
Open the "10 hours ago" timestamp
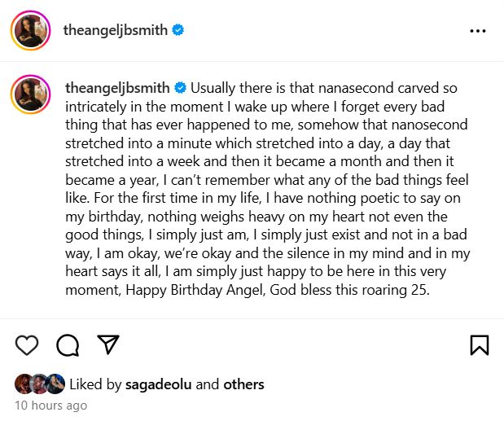[50, 405]
